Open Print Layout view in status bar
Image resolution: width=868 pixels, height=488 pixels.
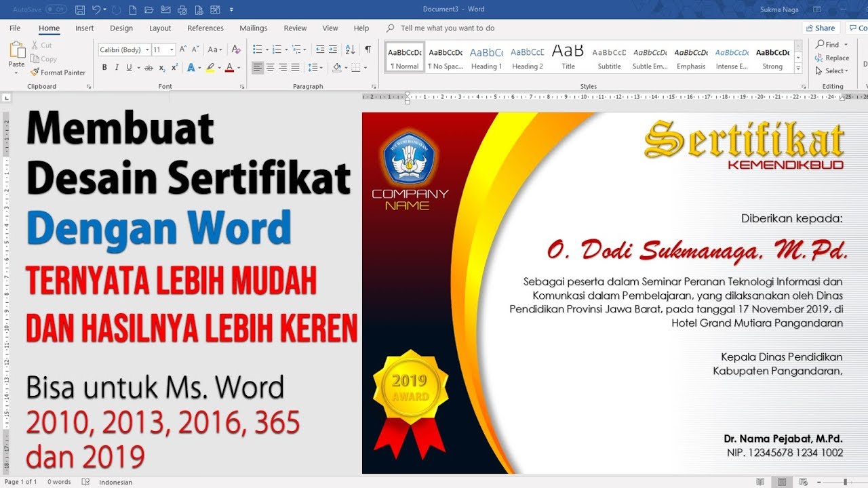[x=782, y=482]
